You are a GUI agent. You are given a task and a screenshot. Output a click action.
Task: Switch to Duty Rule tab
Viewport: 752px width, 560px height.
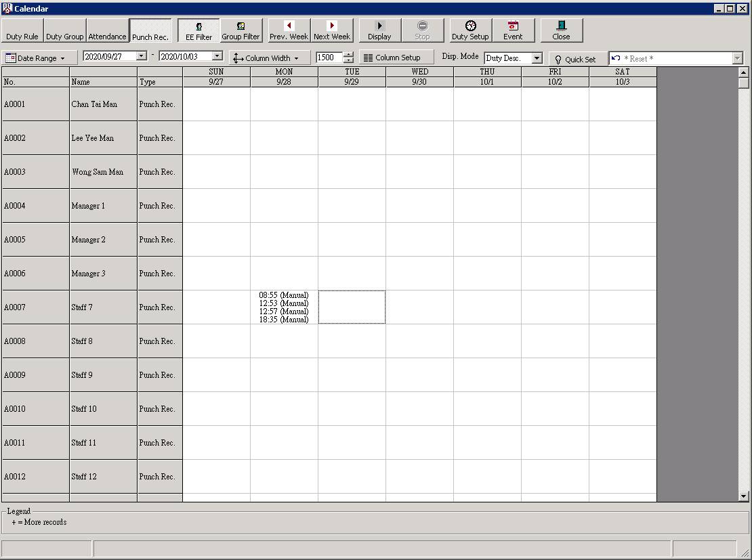point(22,30)
